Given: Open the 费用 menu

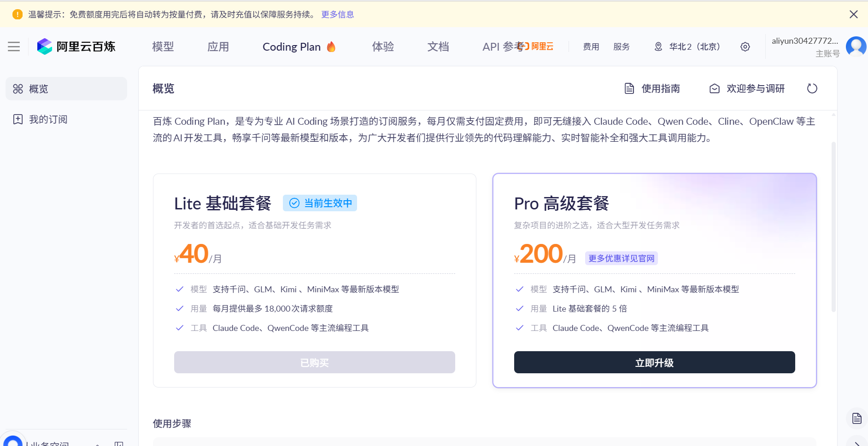Looking at the screenshot, I should [x=591, y=46].
